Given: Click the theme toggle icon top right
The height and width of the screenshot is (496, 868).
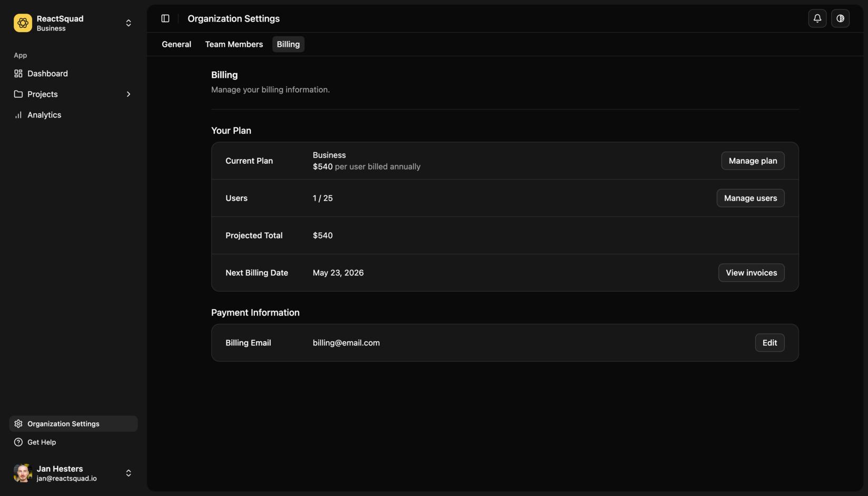Looking at the screenshot, I should (x=840, y=18).
